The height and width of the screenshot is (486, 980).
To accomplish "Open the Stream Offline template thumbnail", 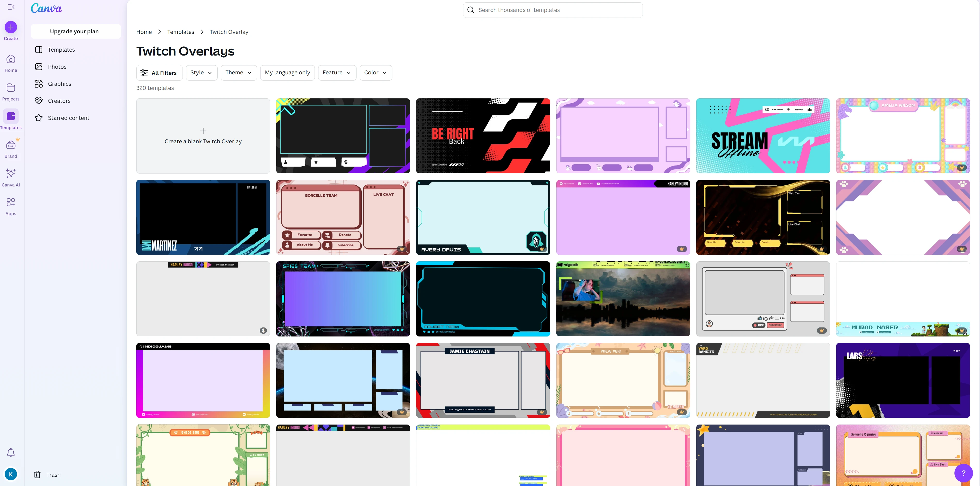I will pyautogui.click(x=763, y=136).
